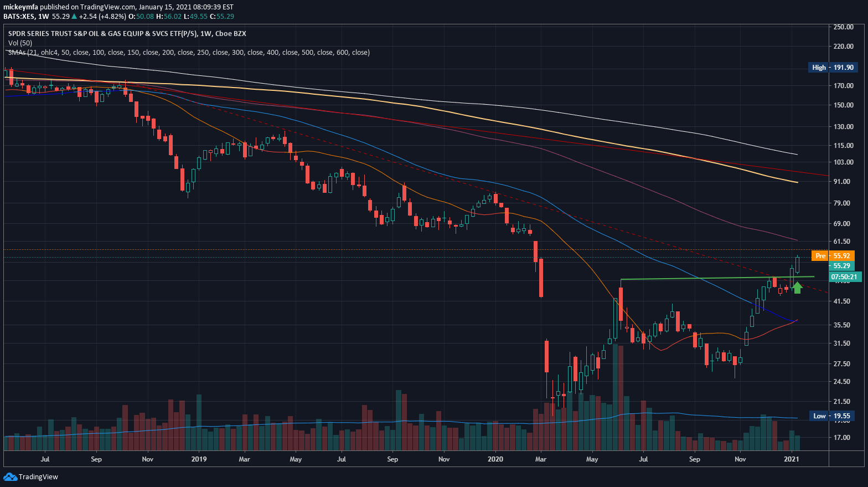Click the orange Pre 55.92 price label
The image size is (868, 487).
(833, 256)
